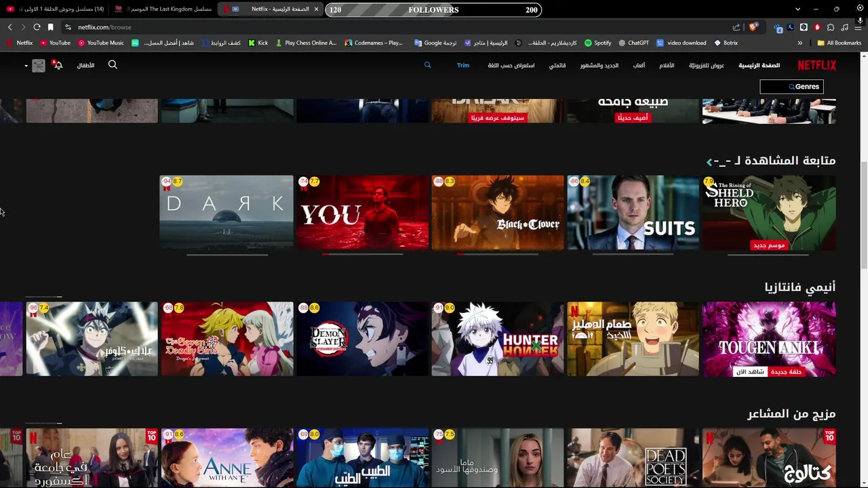
Task: Open All Bookmarks folder
Action: [840, 43]
